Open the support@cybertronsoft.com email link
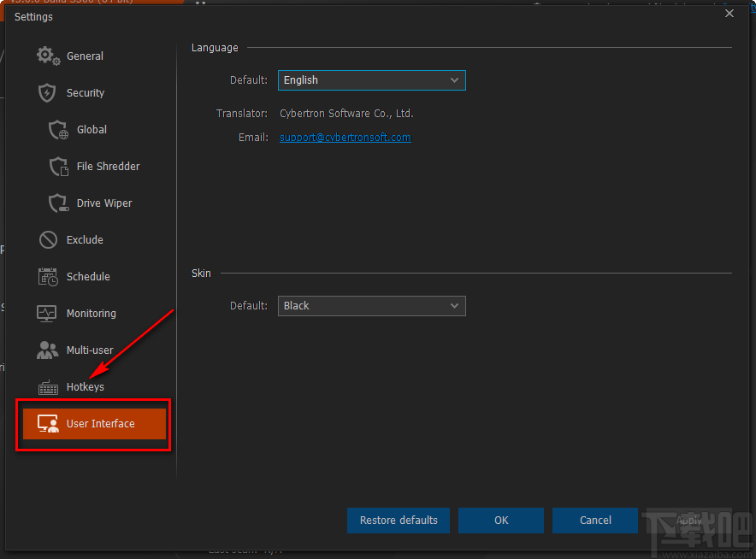The width and height of the screenshot is (756, 559). [x=346, y=138]
